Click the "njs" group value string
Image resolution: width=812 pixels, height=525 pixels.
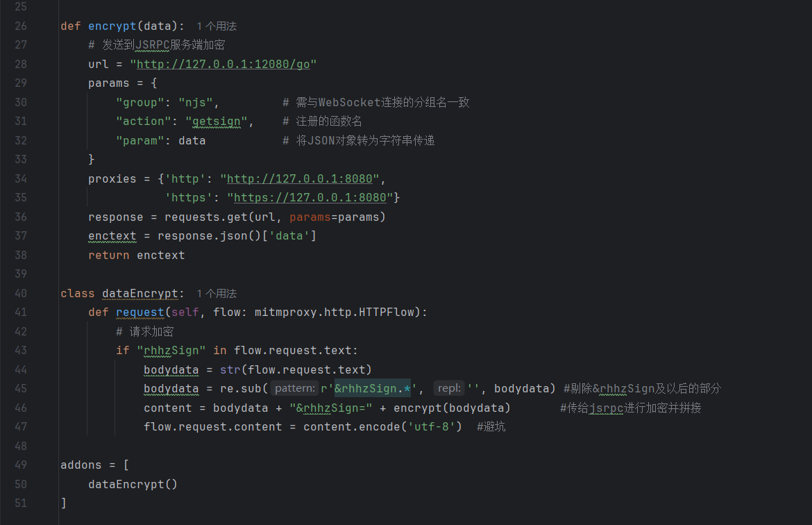(196, 102)
